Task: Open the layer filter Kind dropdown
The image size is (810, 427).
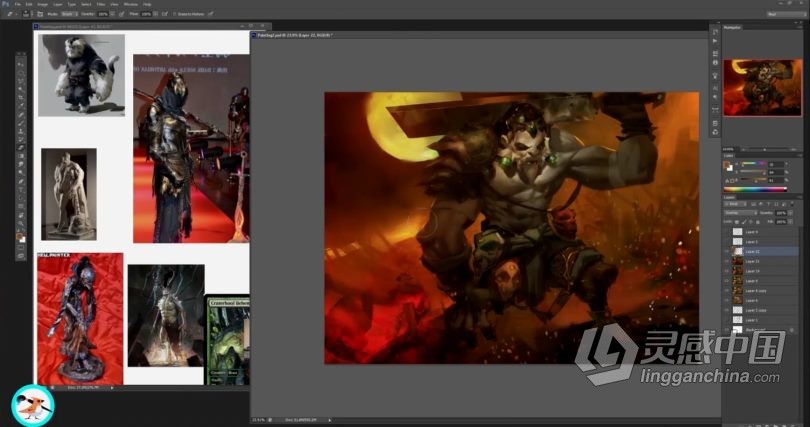Action: pos(735,204)
